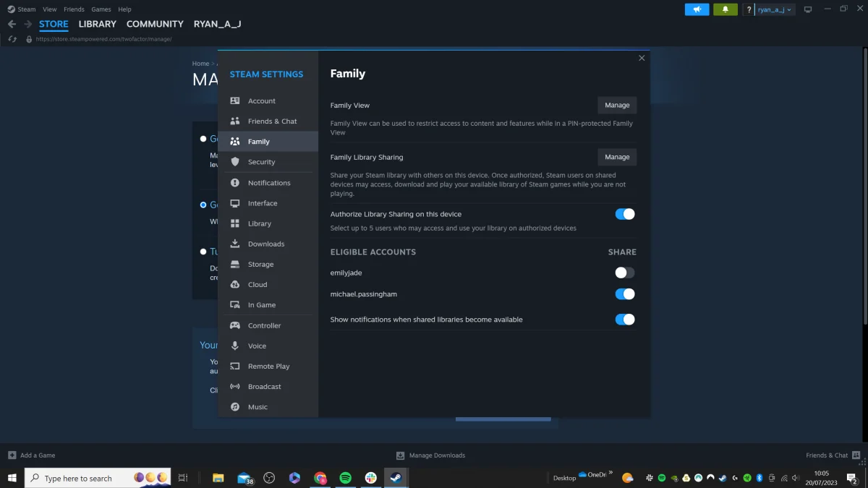Viewport: 868px width, 488px height.
Task: Expand hidden taskbar toolbar chevron
Action: tap(610, 473)
